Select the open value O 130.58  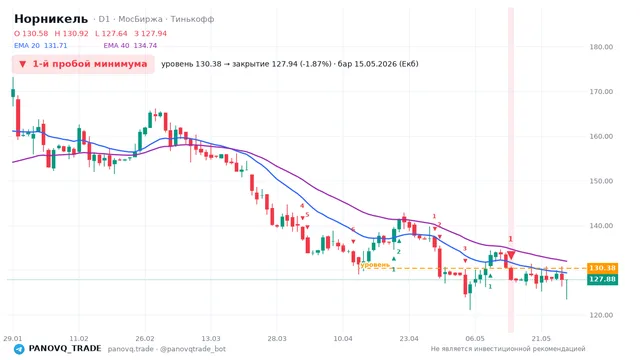click(31, 33)
